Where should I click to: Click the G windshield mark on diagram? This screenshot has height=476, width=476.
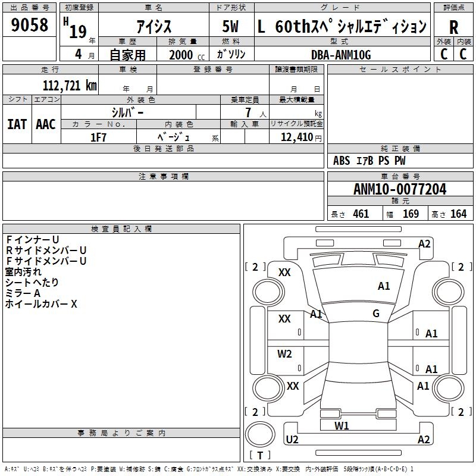tap(376, 314)
